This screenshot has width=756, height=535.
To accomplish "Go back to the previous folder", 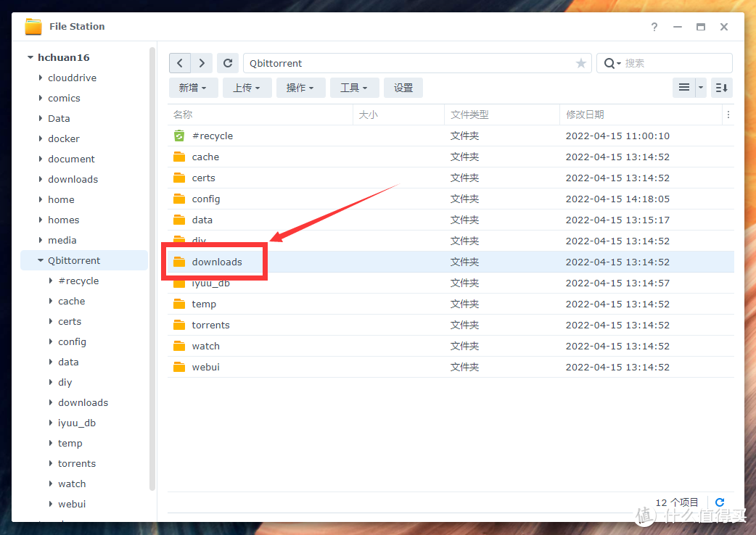I will 180,63.
